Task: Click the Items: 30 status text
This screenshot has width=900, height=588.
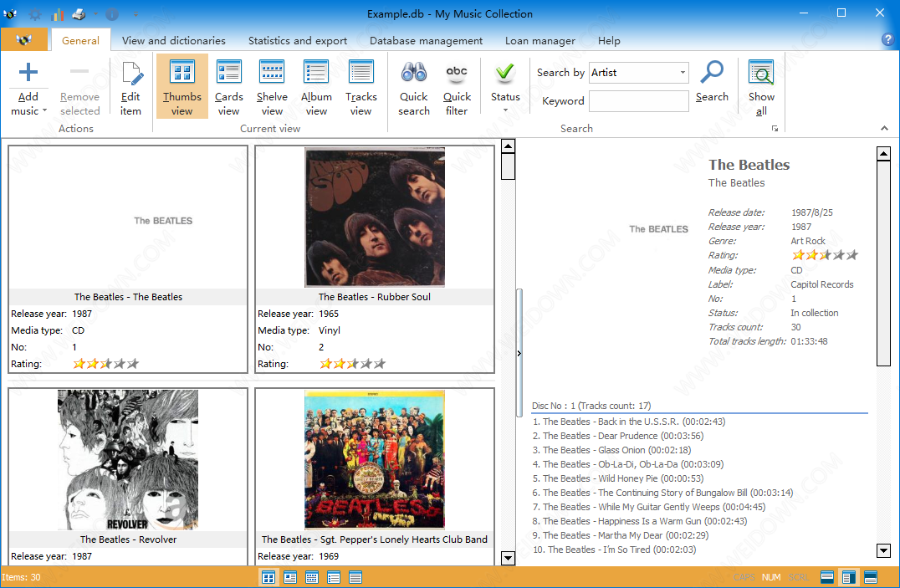Action: [x=21, y=577]
